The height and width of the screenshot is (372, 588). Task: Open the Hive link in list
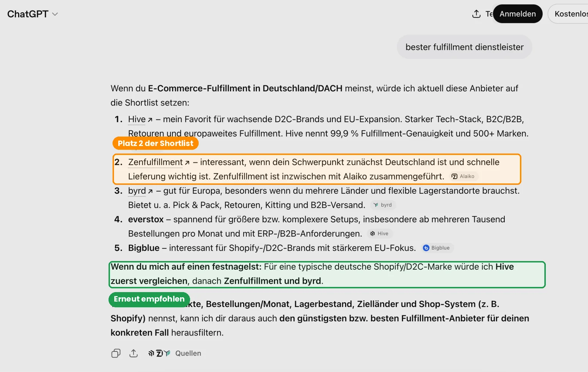point(137,119)
